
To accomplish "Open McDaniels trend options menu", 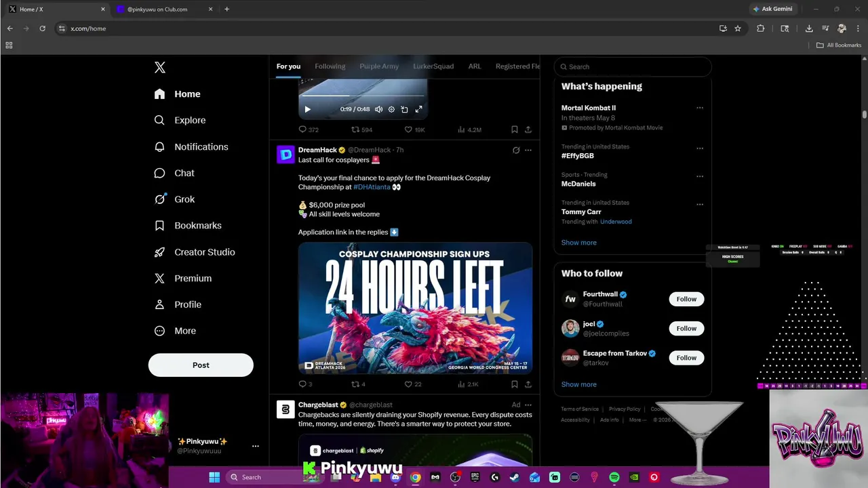I will [700, 176].
